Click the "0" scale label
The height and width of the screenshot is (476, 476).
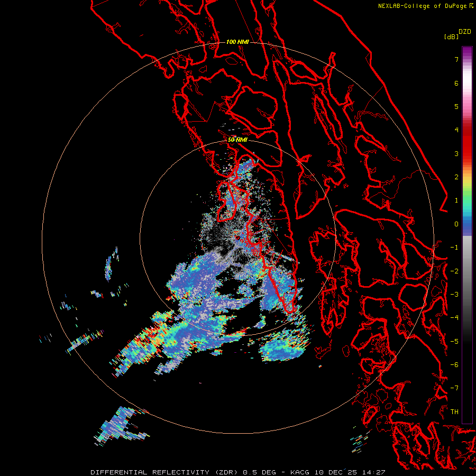(x=456, y=224)
